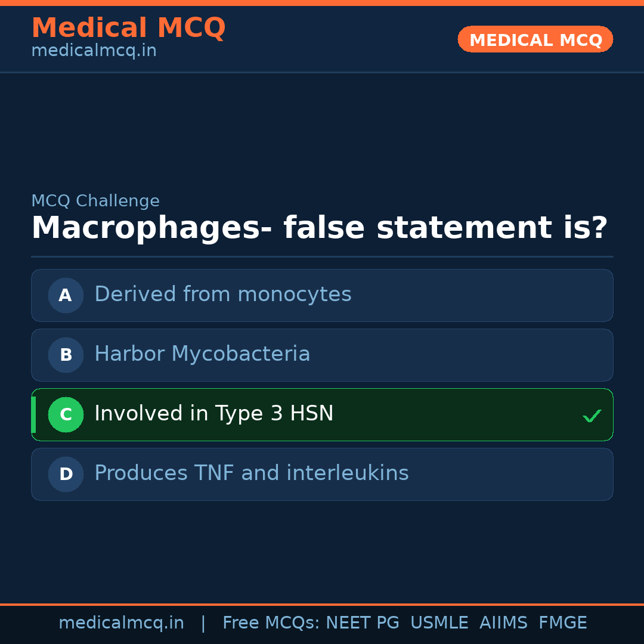Click the green C option circle
Image resolution: width=644 pixels, height=644 pixels.
coord(66,414)
